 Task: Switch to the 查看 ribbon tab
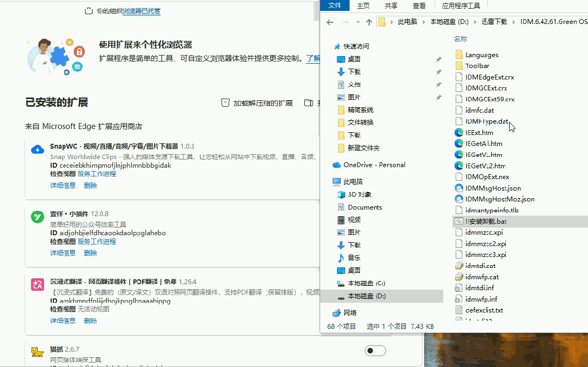click(419, 6)
